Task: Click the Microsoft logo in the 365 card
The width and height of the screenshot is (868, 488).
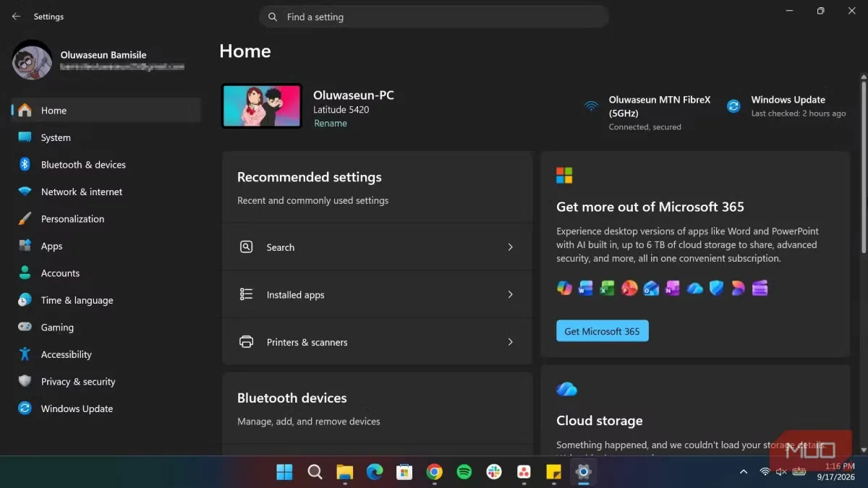Action: pyautogui.click(x=564, y=176)
